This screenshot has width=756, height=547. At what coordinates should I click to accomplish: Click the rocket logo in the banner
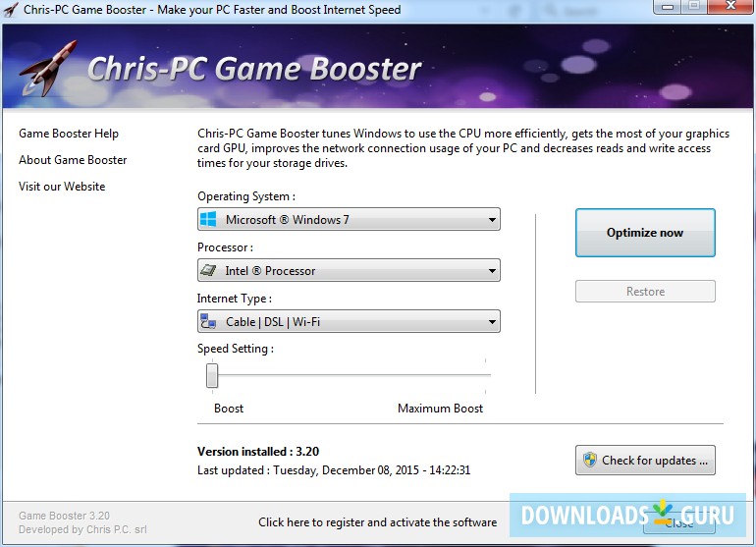49,68
